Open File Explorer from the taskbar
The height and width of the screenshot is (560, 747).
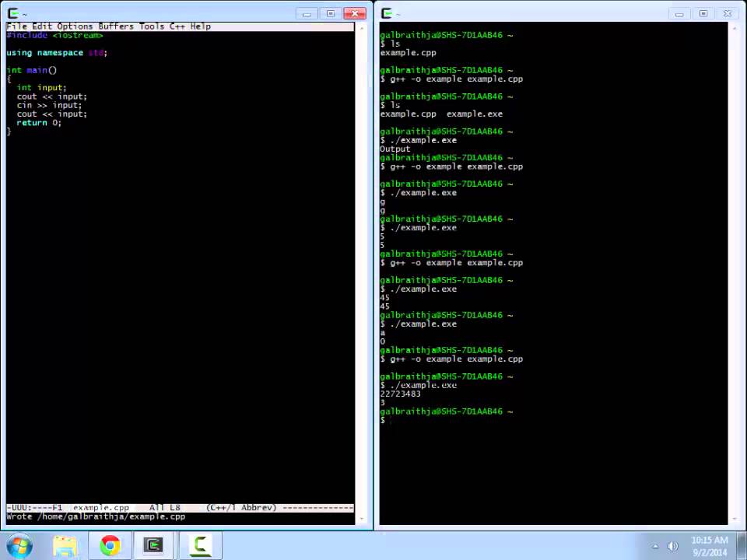click(65, 546)
